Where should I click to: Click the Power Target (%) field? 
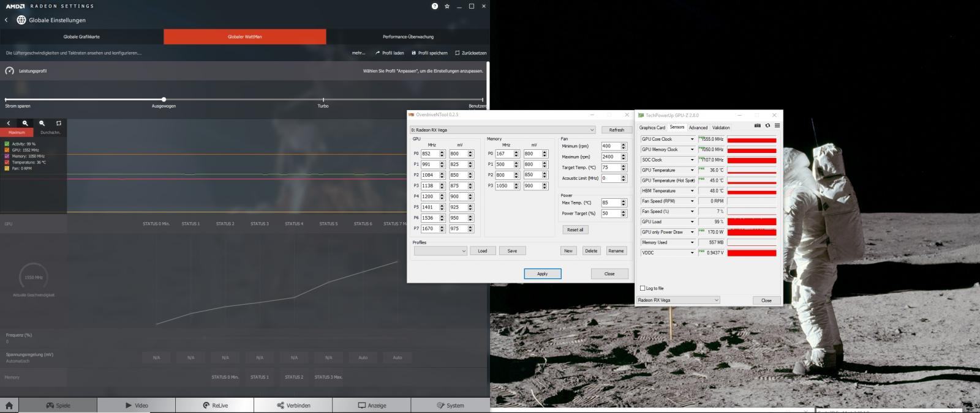611,214
